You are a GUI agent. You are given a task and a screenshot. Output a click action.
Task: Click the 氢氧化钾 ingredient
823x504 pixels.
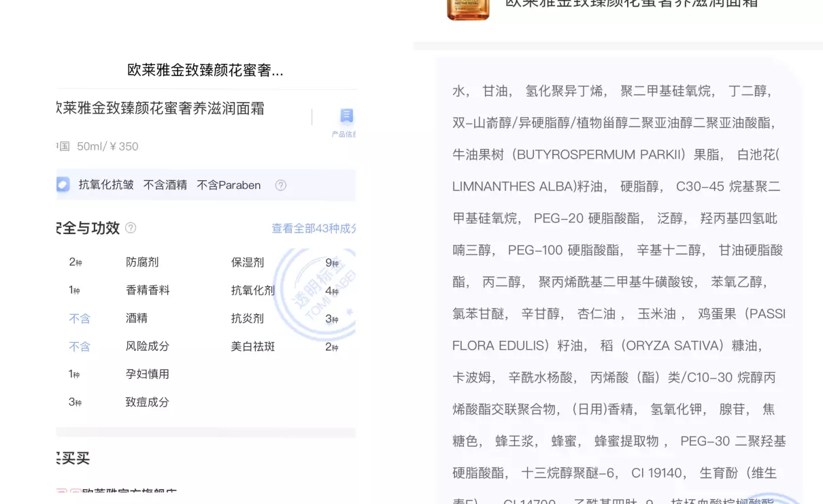(x=677, y=409)
